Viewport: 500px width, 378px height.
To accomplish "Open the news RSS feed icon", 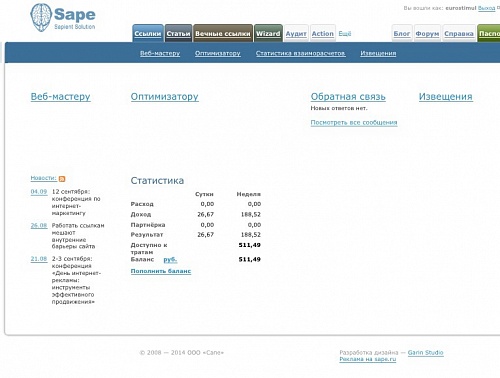I will (x=62, y=179).
